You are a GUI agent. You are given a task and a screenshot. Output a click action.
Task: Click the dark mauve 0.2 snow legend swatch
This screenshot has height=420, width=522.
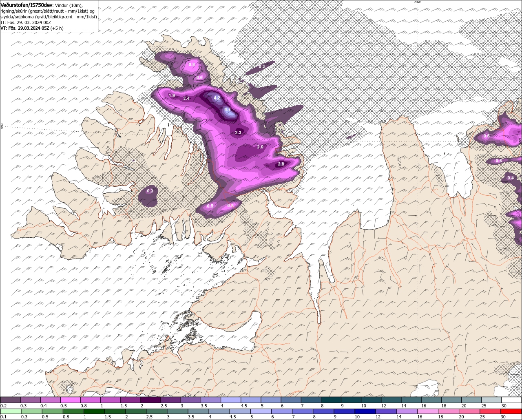[10, 400]
